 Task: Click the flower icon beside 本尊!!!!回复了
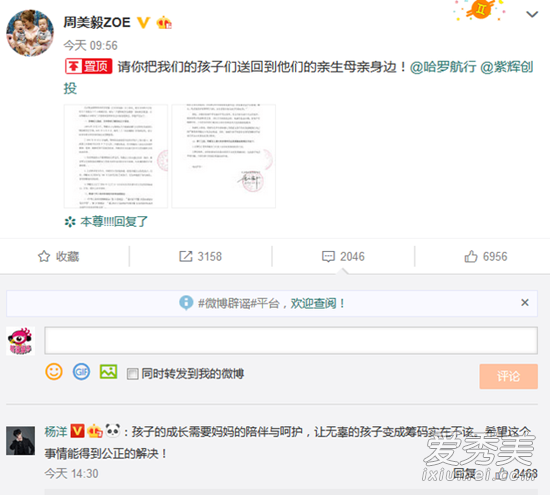70,222
